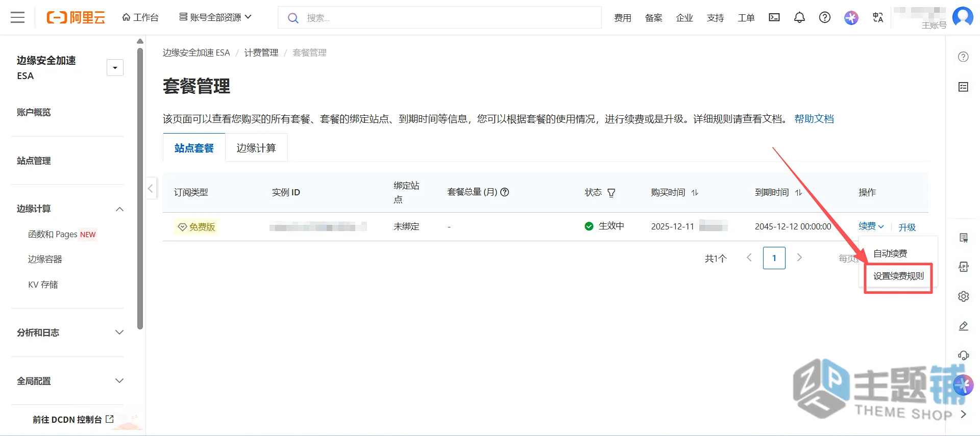This screenshot has width=980, height=436.
Task: Collapse the 边缘计算 sidebar section
Action: (x=119, y=209)
